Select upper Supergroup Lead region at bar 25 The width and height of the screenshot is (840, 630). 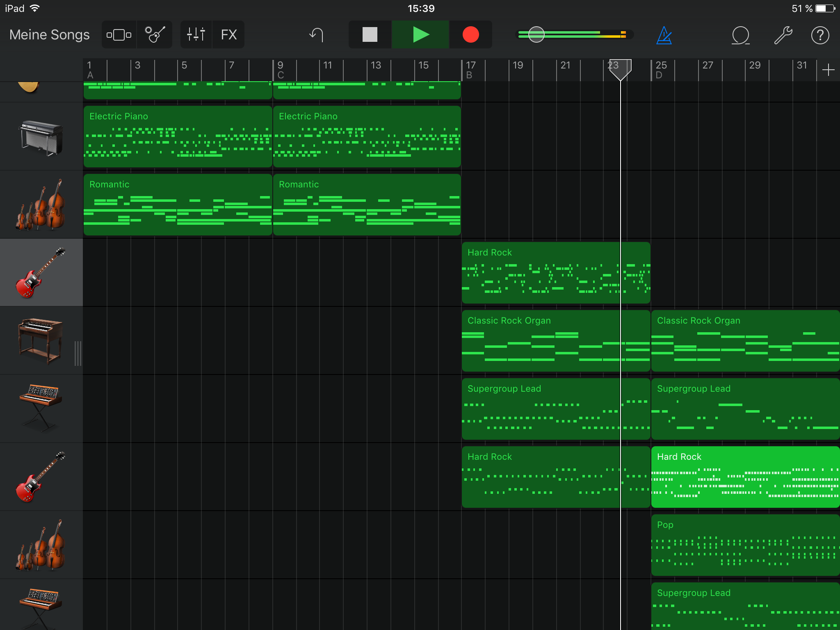[746, 409]
